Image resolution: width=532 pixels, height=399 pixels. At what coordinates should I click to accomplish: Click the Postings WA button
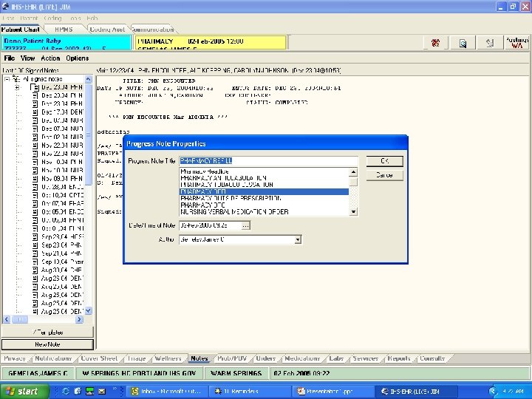(x=516, y=43)
